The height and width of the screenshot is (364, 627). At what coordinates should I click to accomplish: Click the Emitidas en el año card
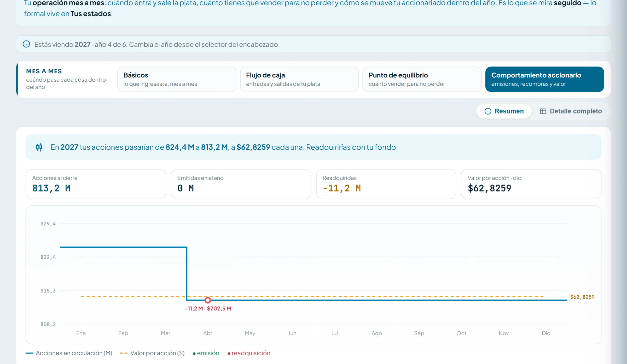click(241, 184)
